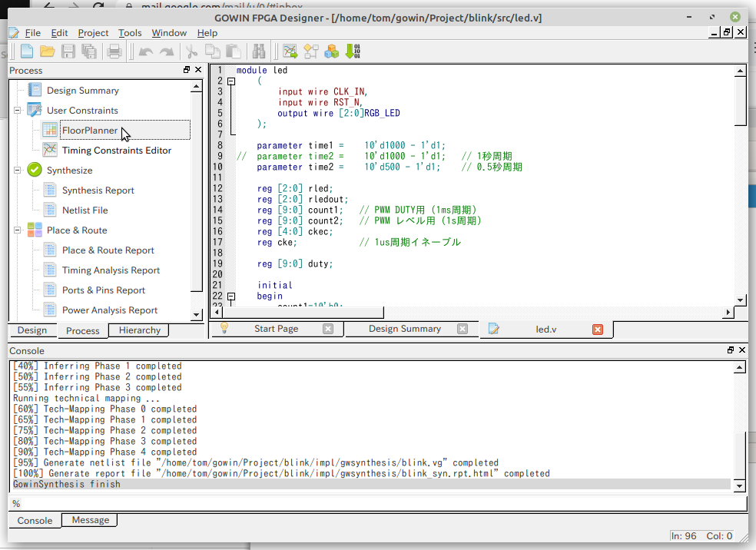Open the Programmer download toolbar icon
The image size is (756, 550).
click(x=353, y=51)
